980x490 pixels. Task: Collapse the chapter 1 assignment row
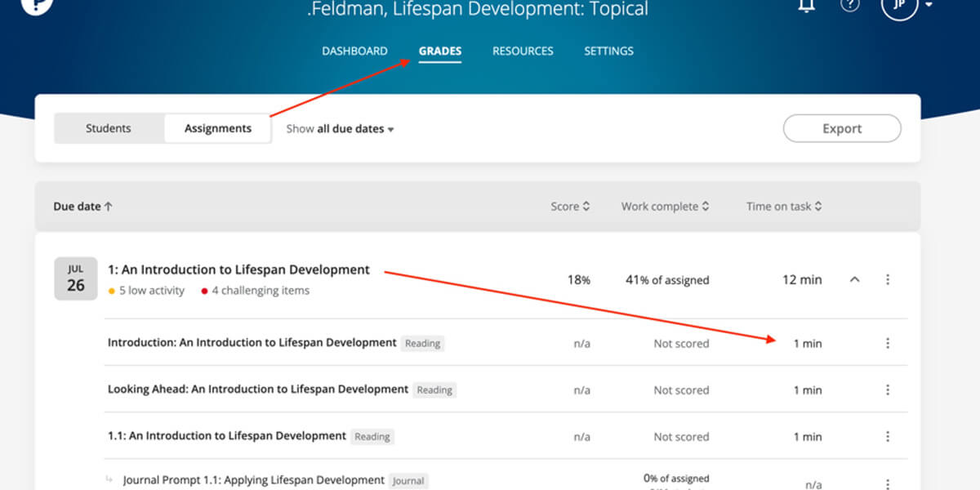[854, 279]
